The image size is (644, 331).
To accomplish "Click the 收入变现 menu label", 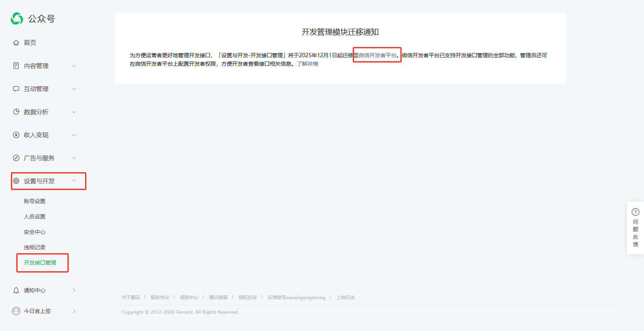I will click(36, 135).
